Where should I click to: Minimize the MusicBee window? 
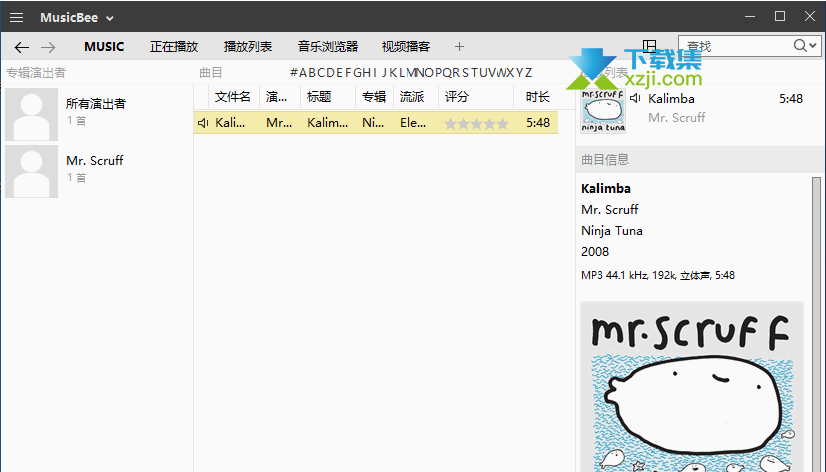[x=750, y=17]
